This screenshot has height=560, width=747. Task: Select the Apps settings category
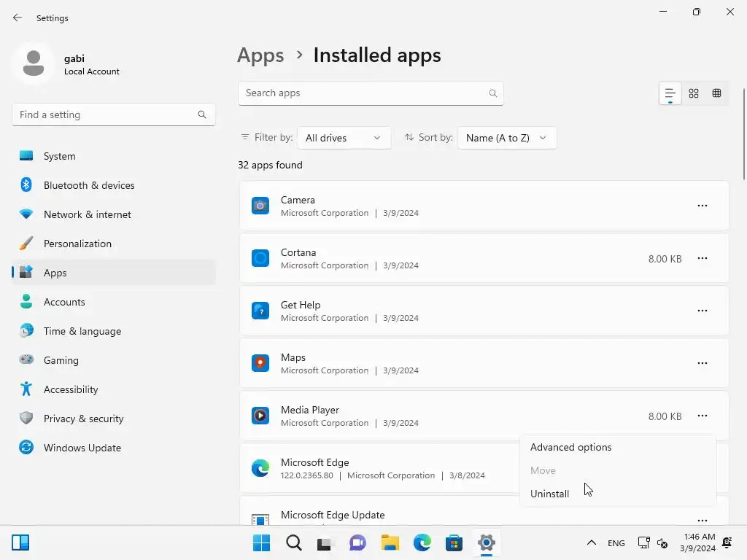[x=113, y=273]
